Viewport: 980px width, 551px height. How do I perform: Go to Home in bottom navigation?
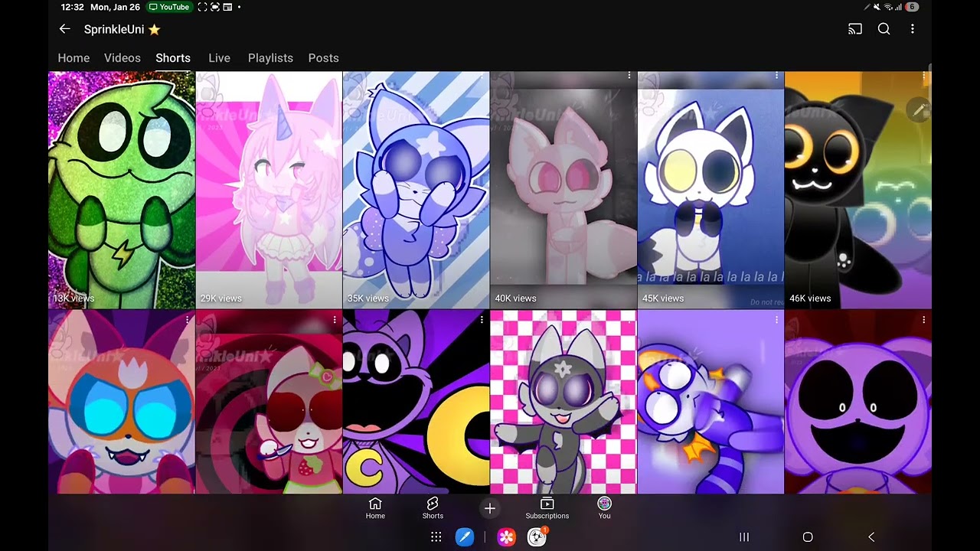375,508
